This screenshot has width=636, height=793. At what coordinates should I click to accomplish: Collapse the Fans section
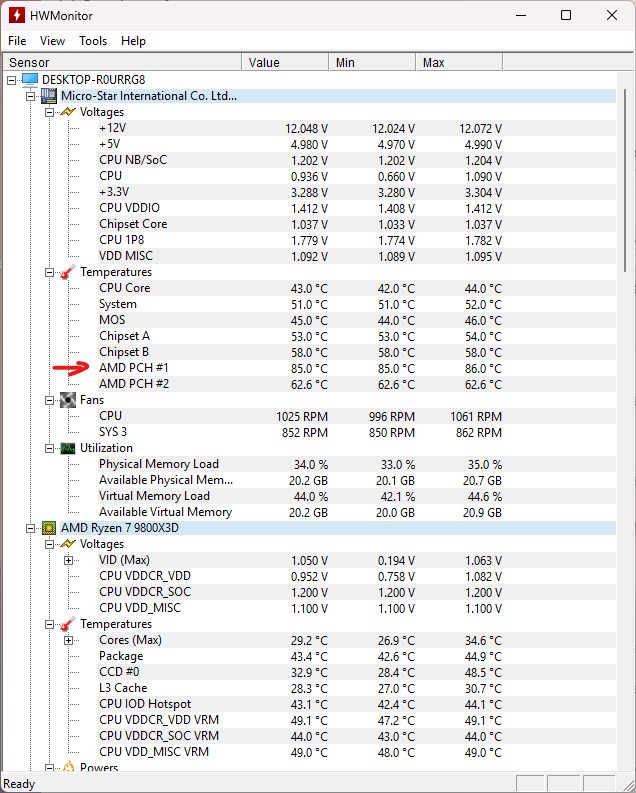[x=50, y=400]
